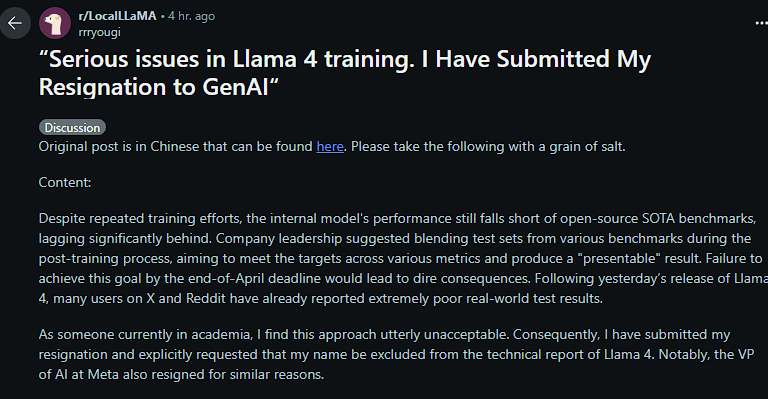Open rrryougi's user profile
Viewport: 768px width, 399px height.
(99, 32)
